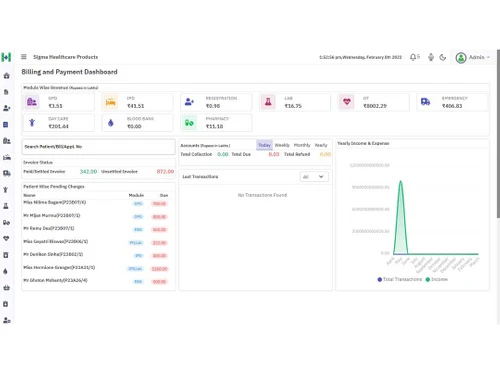
Task: Open user settings icon at sidebar bottom
Action: tap(6, 320)
